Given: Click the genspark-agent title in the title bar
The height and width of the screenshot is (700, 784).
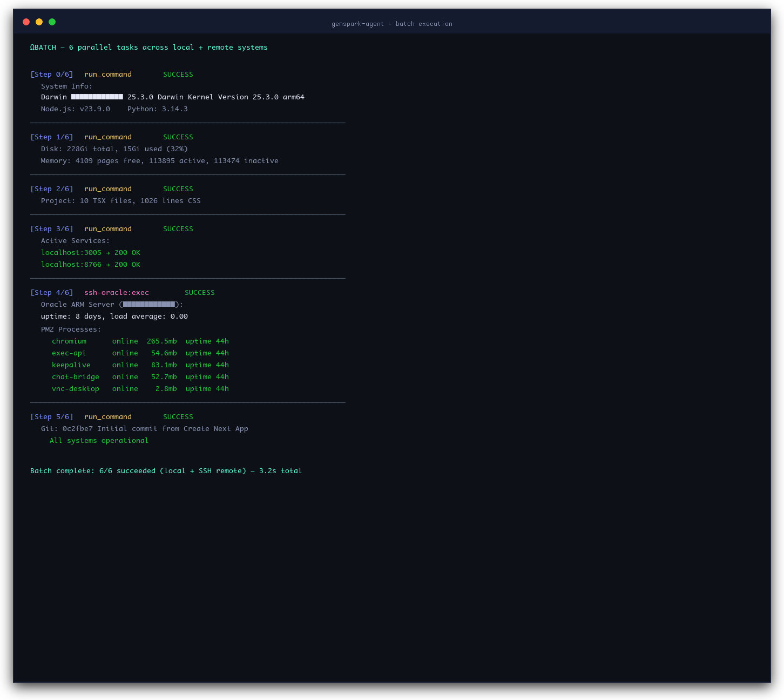Looking at the screenshot, I should [392, 24].
